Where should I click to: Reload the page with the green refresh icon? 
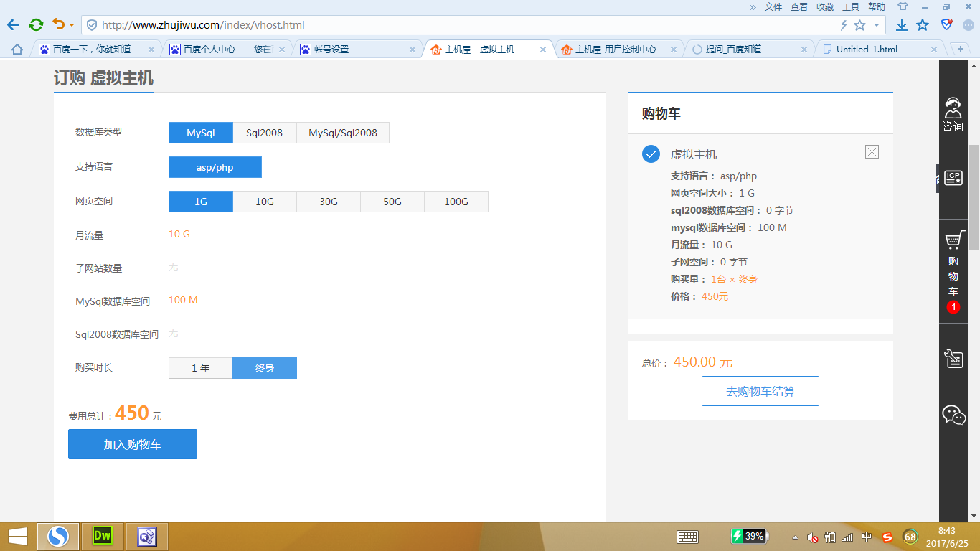click(x=36, y=25)
